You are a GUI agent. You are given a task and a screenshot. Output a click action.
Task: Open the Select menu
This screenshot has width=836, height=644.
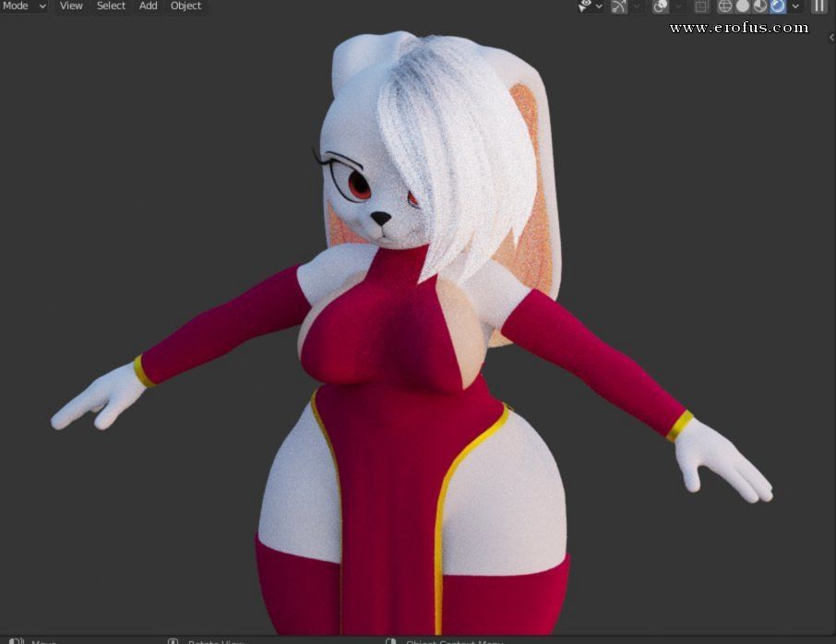click(111, 6)
